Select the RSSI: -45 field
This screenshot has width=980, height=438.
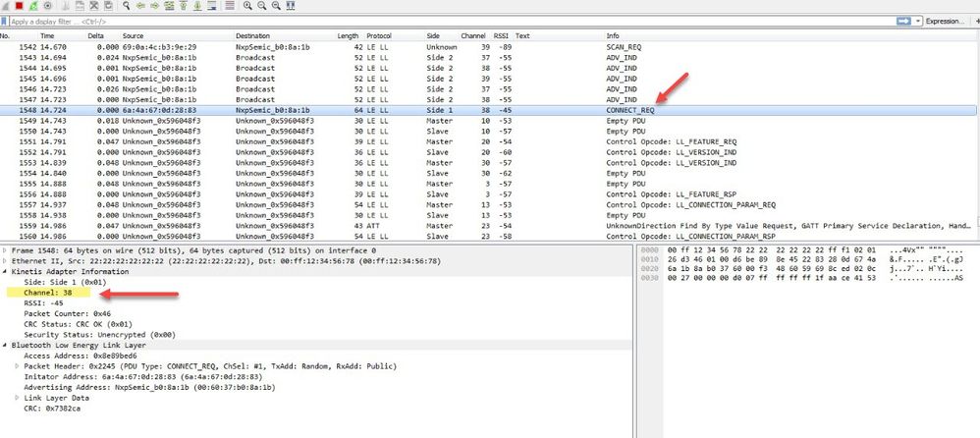pyautogui.click(x=43, y=303)
